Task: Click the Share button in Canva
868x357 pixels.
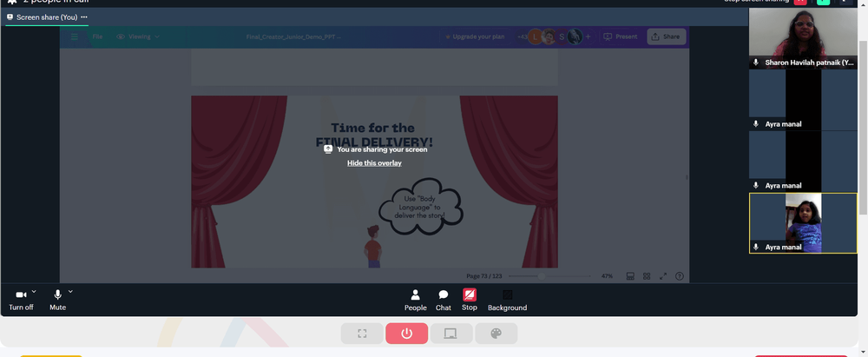Action: pyautogui.click(x=666, y=36)
